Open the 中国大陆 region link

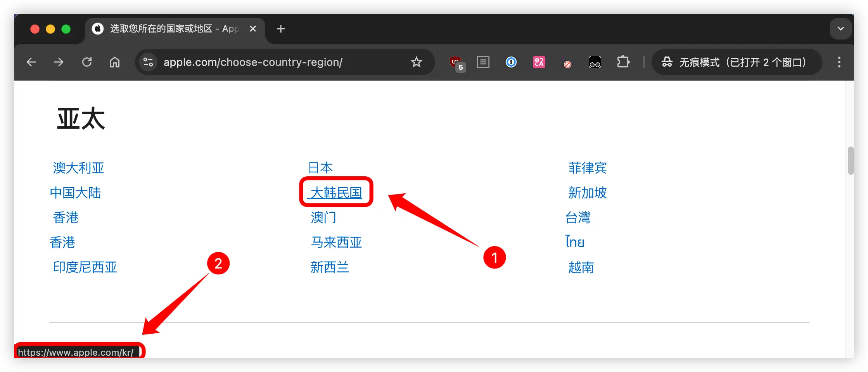click(x=75, y=193)
